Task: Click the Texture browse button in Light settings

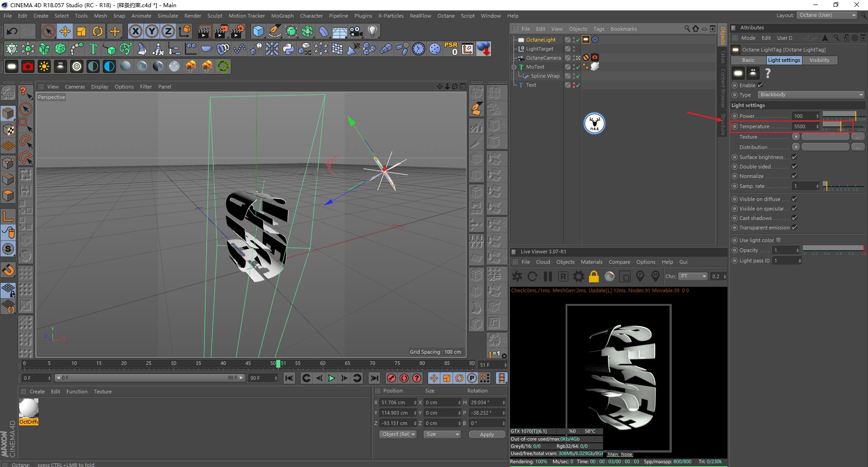Action: tap(859, 136)
